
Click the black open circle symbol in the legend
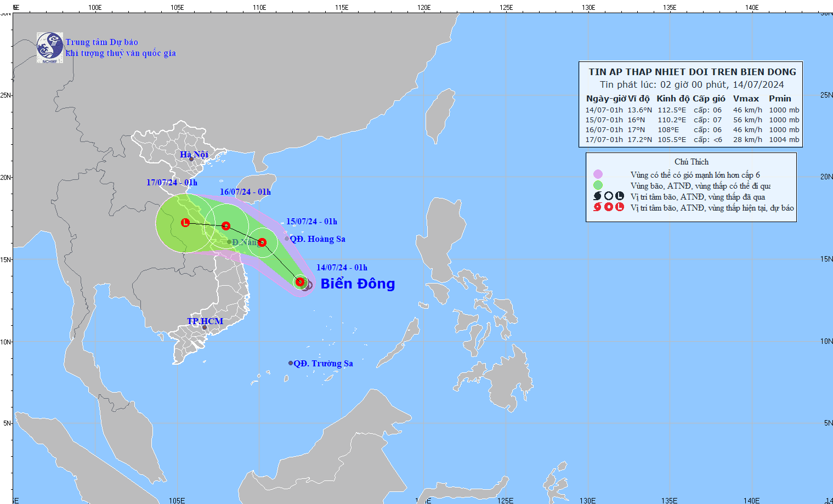pyautogui.click(x=609, y=196)
